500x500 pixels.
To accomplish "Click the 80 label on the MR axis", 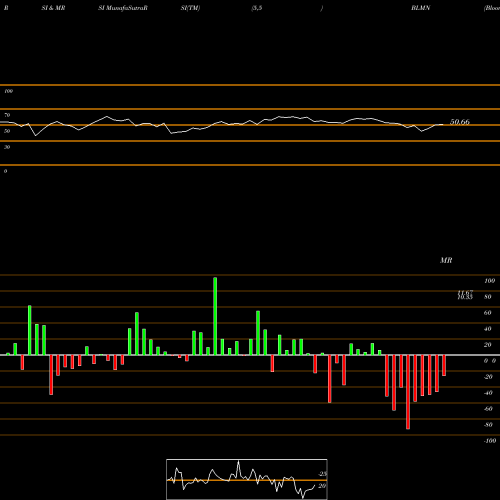I will coord(488,297).
